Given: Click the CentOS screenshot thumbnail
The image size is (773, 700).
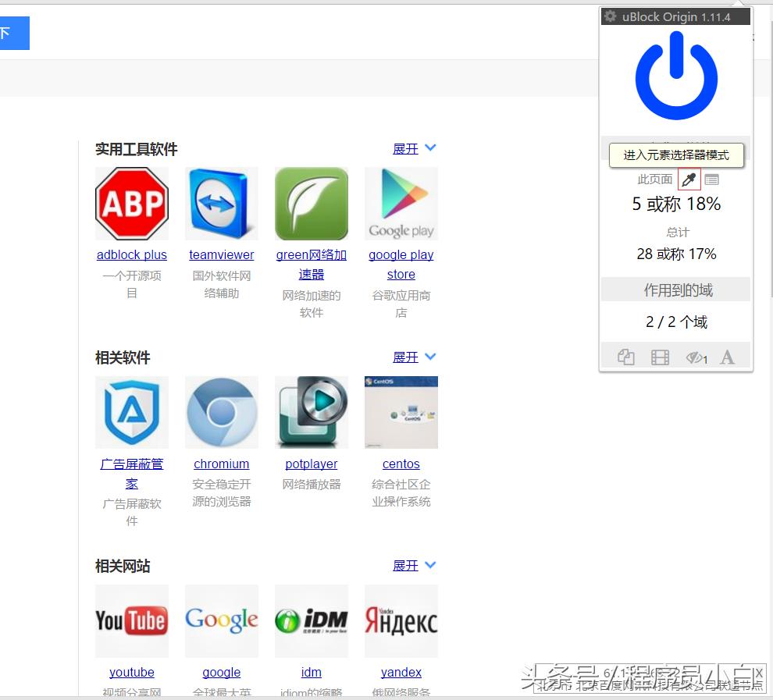Looking at the screenshot, I should (x=401, y=412).
